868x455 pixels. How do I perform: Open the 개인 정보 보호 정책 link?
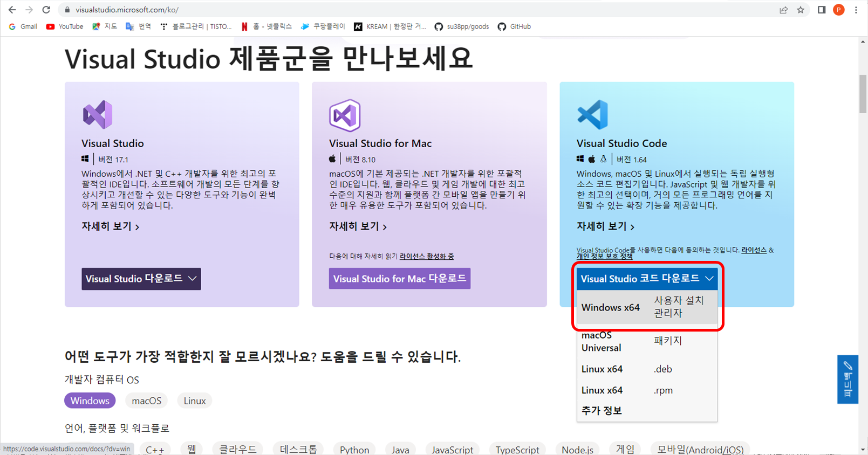pos(604,257)
